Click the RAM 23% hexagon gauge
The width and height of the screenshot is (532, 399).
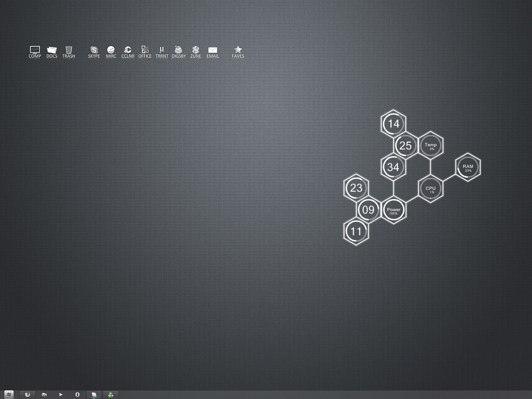pyautogui.click(x=468, y=167)
